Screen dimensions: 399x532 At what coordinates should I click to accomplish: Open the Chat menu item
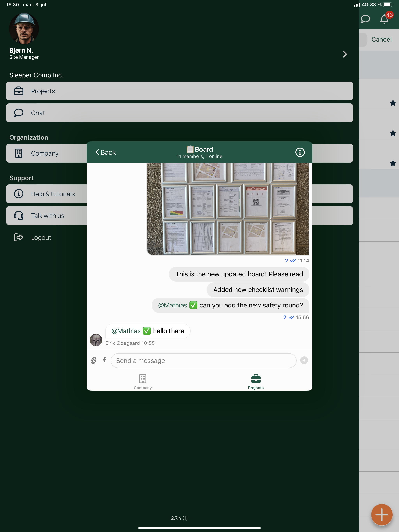pos(179,113)
